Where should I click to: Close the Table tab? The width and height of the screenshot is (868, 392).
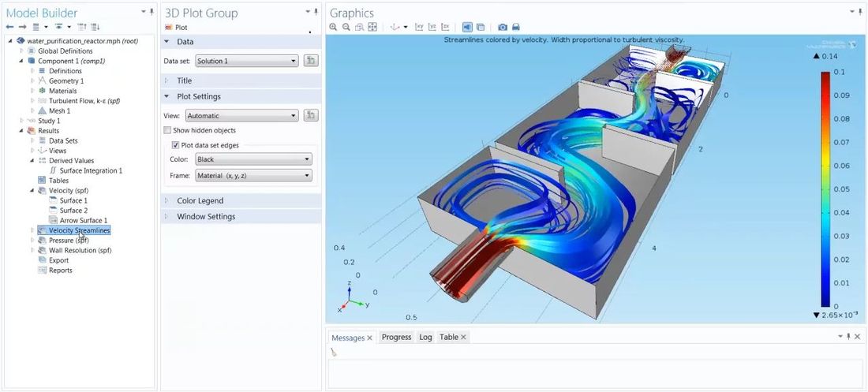463,338
